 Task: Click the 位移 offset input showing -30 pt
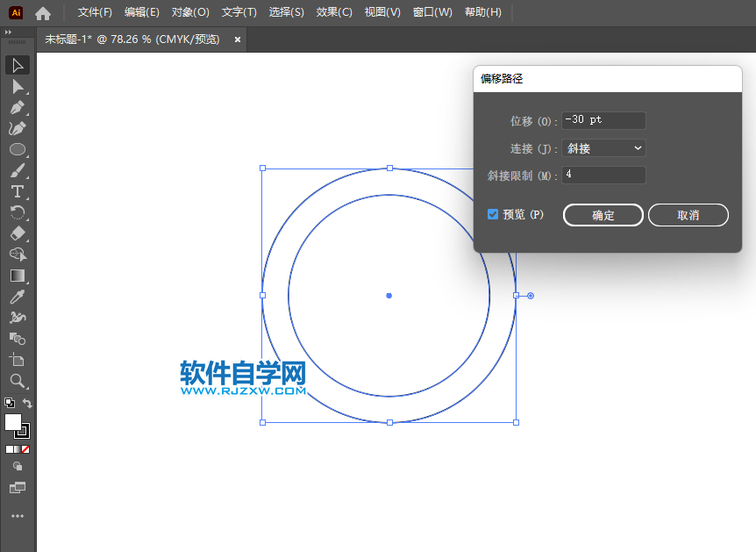(x=603, y=120)
